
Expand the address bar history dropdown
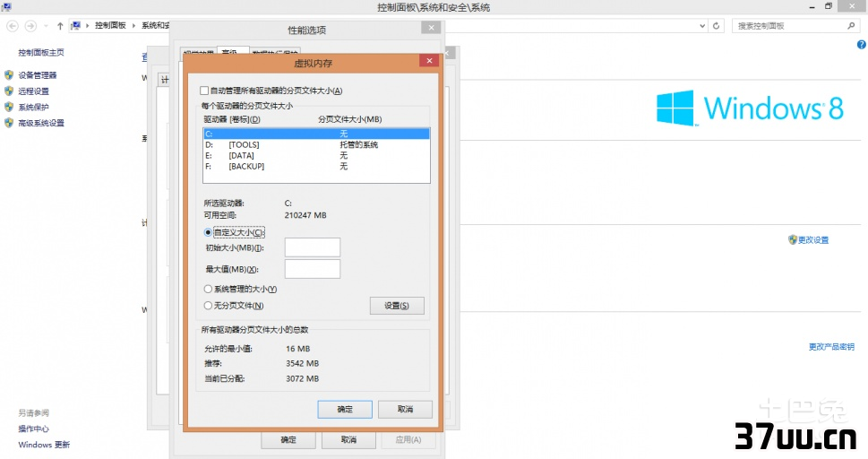702,25
